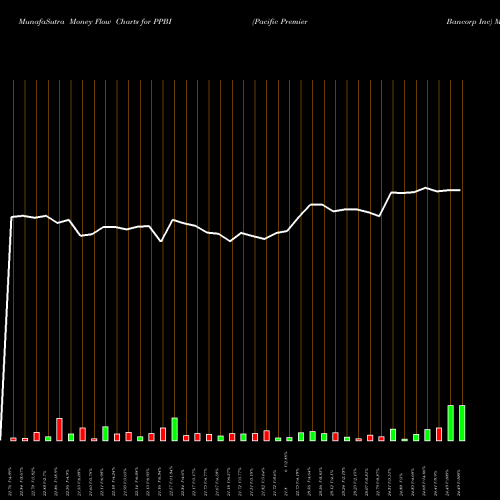Click the 'Bancorp Inc)' title text
Screen dimensions: 500x500
tap(469, 22)
